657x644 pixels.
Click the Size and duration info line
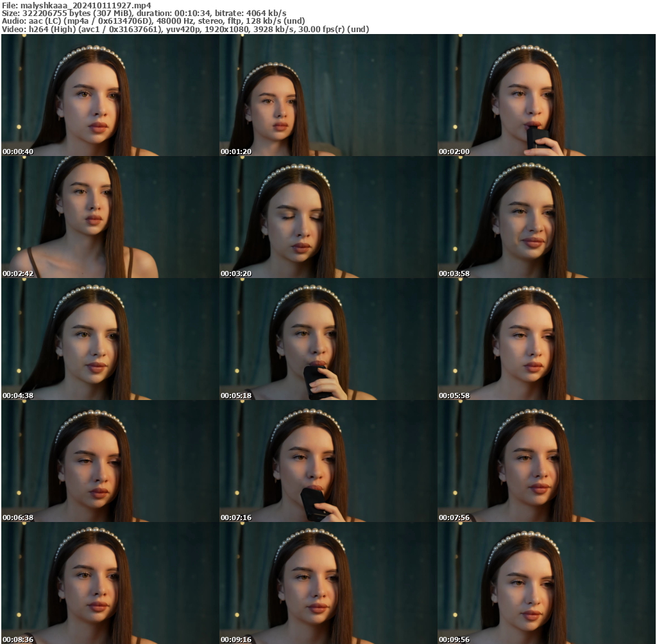tap(144, 13)
